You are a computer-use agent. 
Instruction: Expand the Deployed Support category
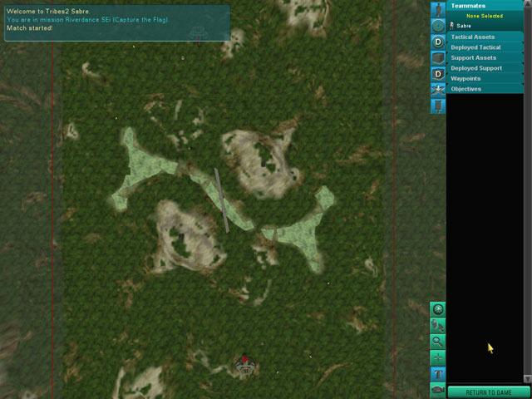[485, 68]
